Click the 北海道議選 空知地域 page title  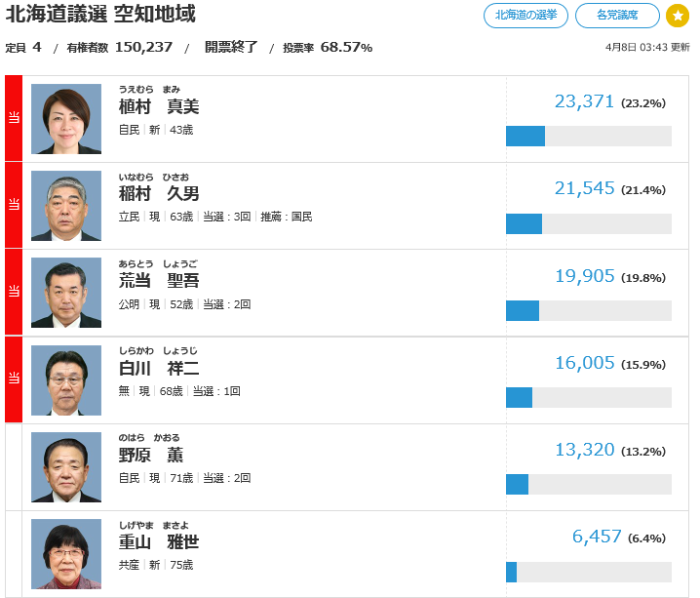coord(100,15)
